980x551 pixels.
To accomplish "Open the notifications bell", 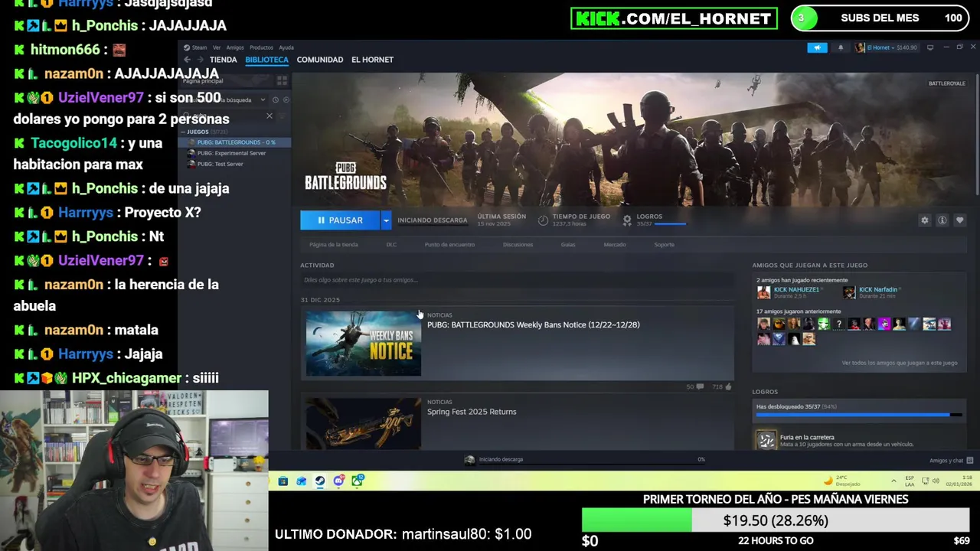I will tap(841, 47).
